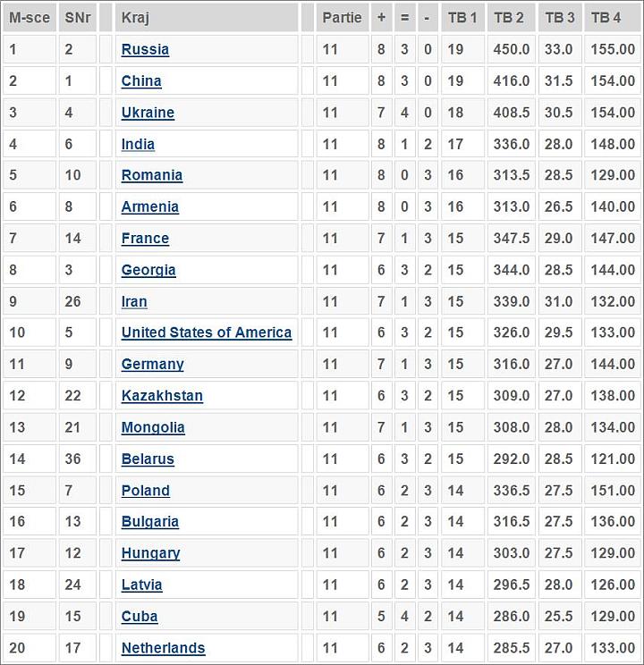Select the Mongolia link
644x665 pixels.
[153, 427]
